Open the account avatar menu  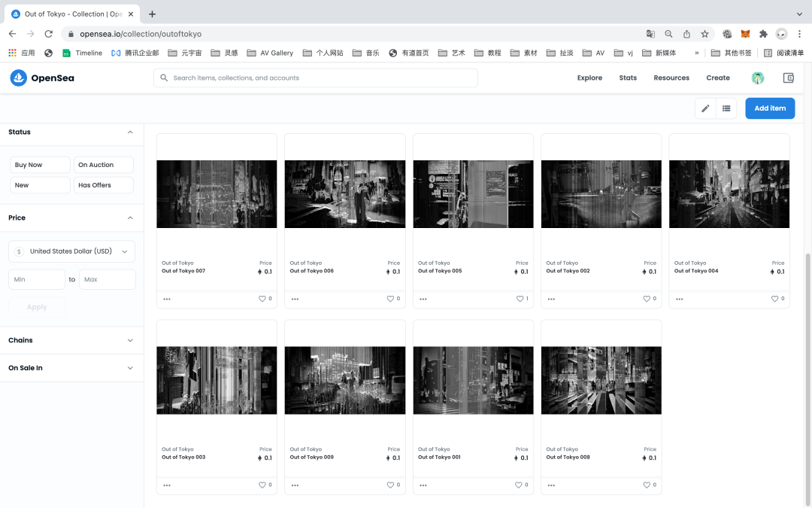point(758,78)
